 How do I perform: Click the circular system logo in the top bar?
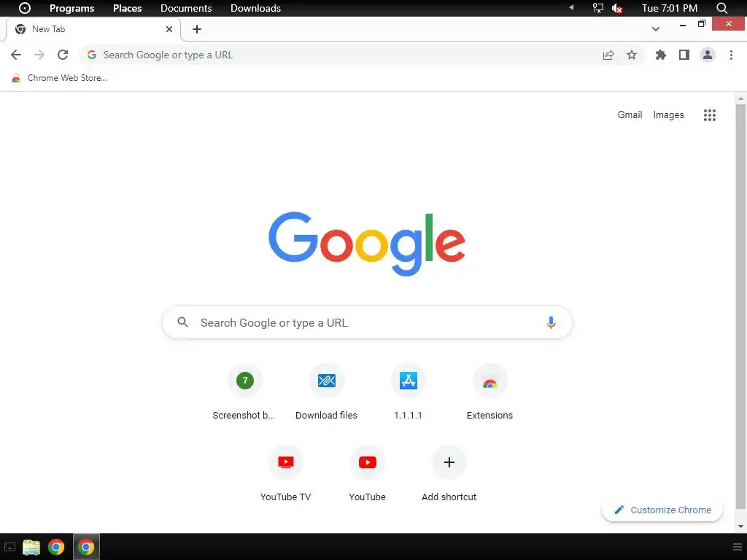tap(24, 8)
